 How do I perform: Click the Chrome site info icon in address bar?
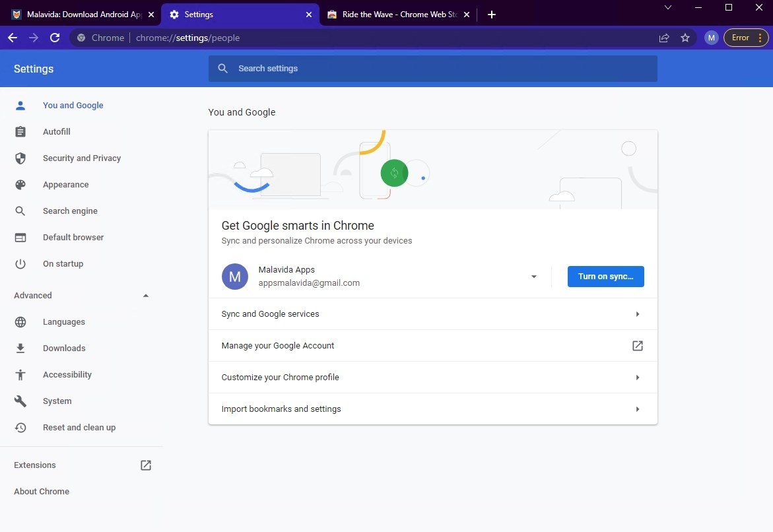point(81,38)
